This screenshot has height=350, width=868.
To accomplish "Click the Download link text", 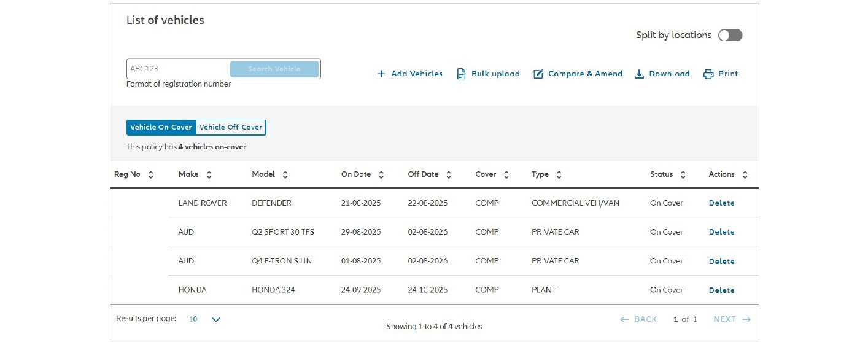I will 669,74.
